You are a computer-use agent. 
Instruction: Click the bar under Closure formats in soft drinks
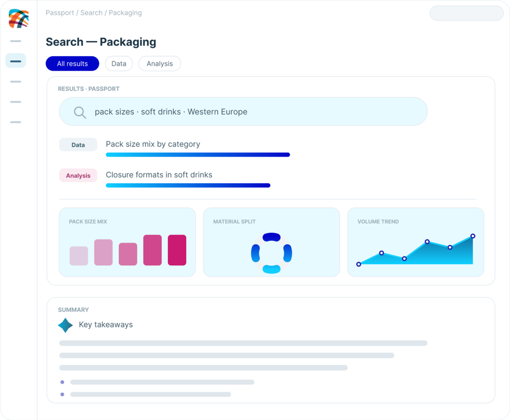188,186
